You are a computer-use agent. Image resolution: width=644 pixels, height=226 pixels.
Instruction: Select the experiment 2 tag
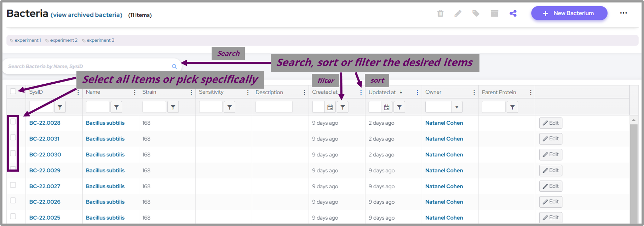coord(63,40)
